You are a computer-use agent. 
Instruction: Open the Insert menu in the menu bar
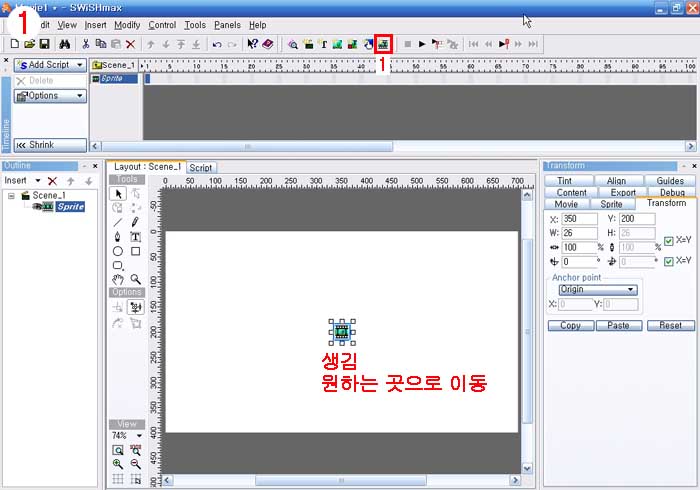[x=96, y=25]
